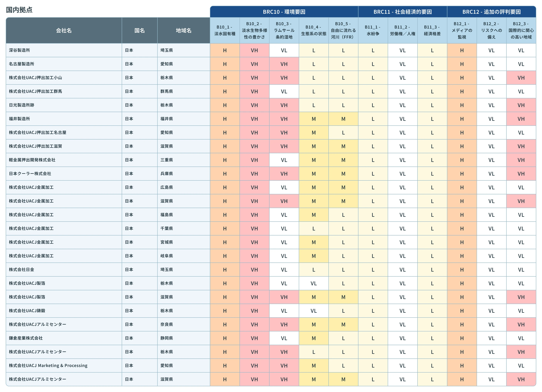Click the 兵庫県 region cell
Screen dimensions: 542x392
(184, 174)
